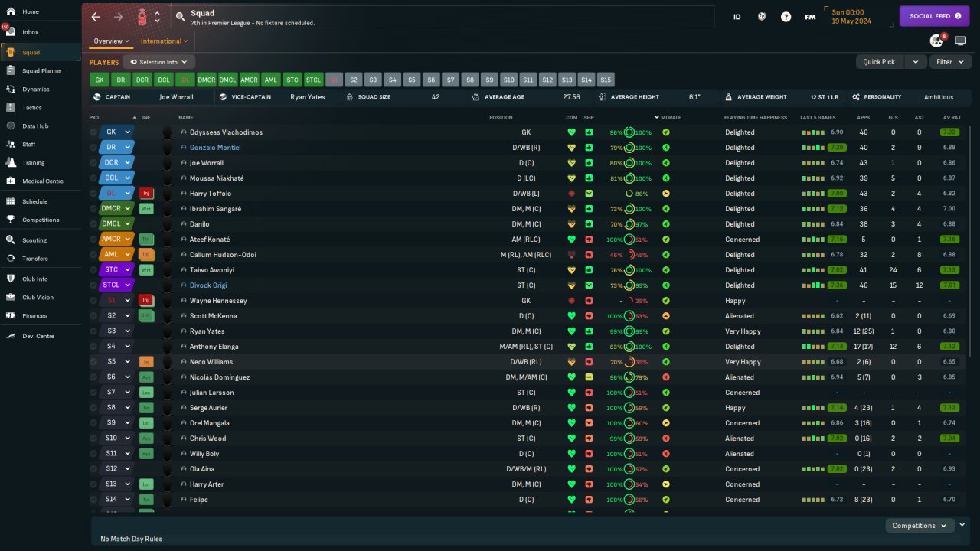980x551 pixels.
Task: Open the notifications icon with red badge
Action: (x=937, y=41)
